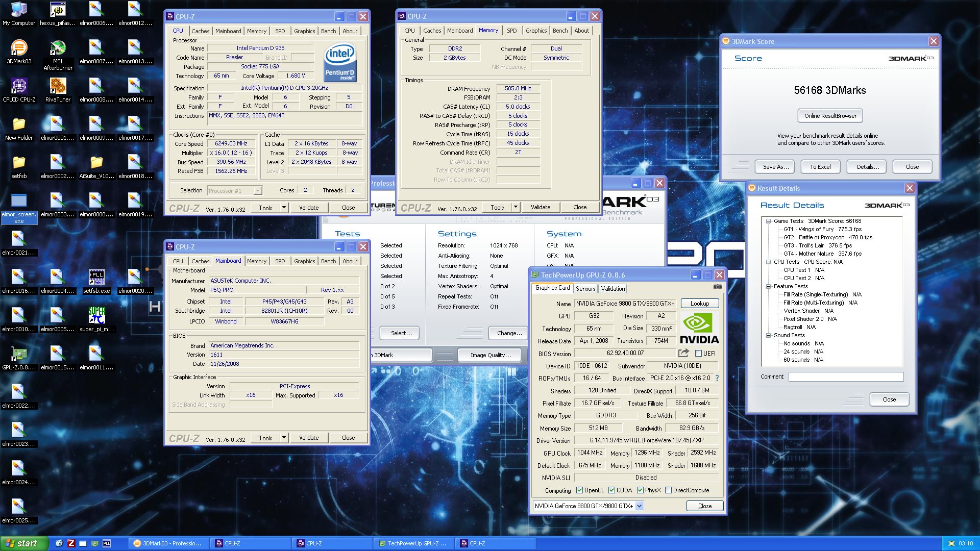Select the hexus_pifast desktop icon

[x=58, y=14]
